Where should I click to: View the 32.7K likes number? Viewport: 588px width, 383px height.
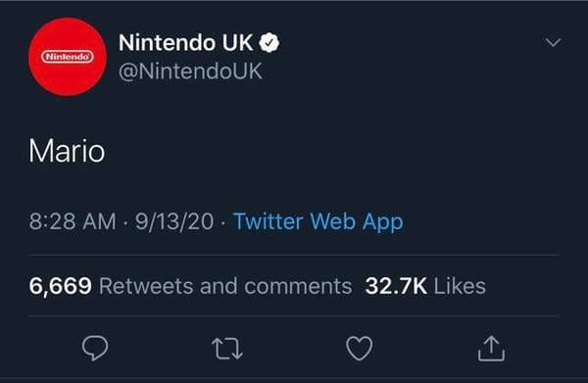click(396, 286)
